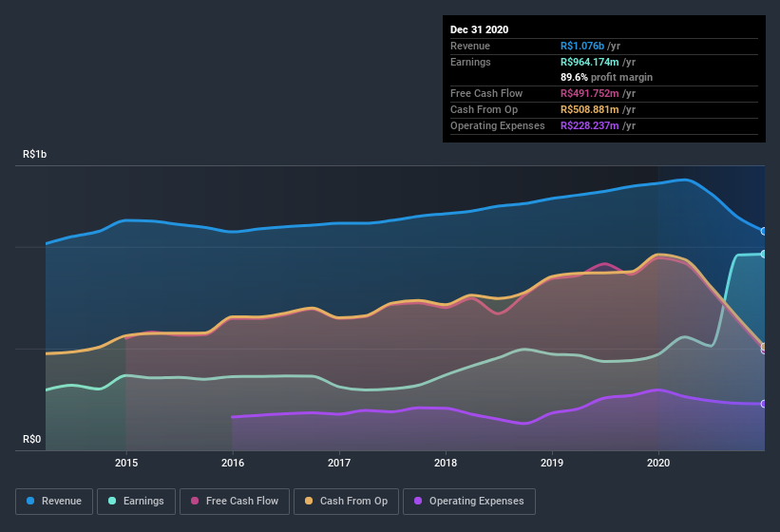The height and width of the screenshot is (532, 780).
Task: Click the Dec 31 2020 tooltip date
Action: click(x=480, y=29)
